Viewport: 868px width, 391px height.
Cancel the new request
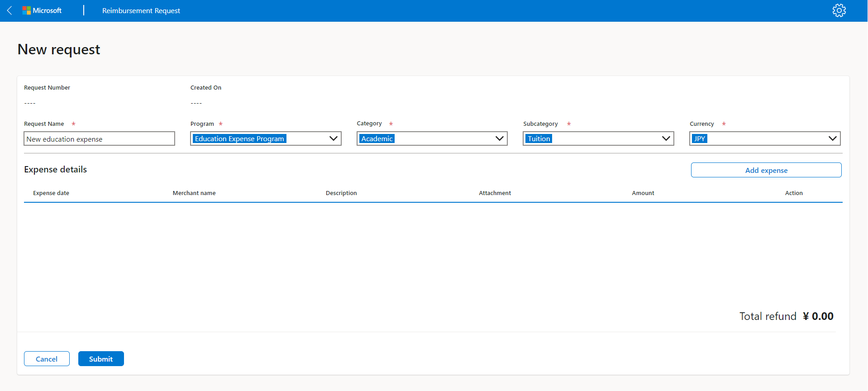[47, 359]
